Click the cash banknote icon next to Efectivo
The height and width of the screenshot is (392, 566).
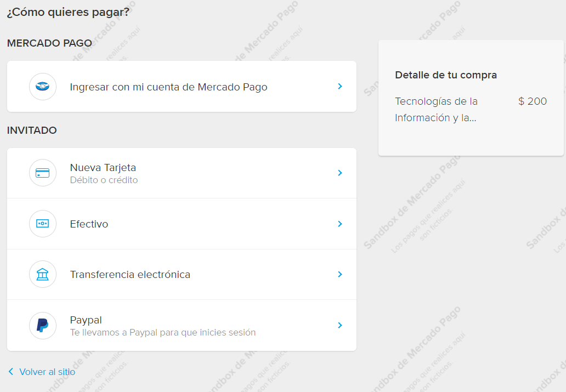tap(42, 224)
